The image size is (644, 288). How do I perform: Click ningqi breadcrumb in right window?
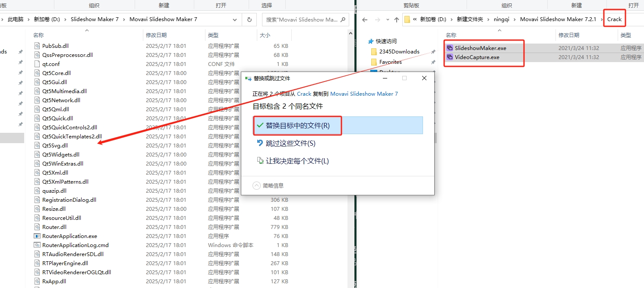(502, 19)
